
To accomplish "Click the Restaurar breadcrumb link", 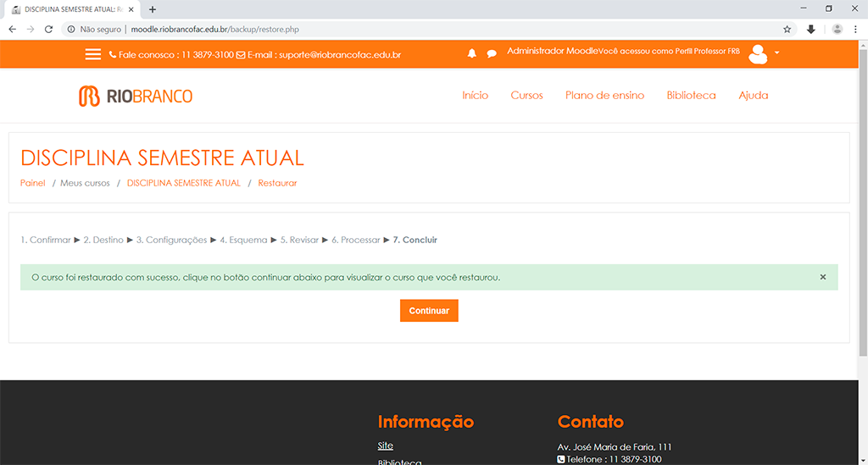I will click(x=277, y=183).
